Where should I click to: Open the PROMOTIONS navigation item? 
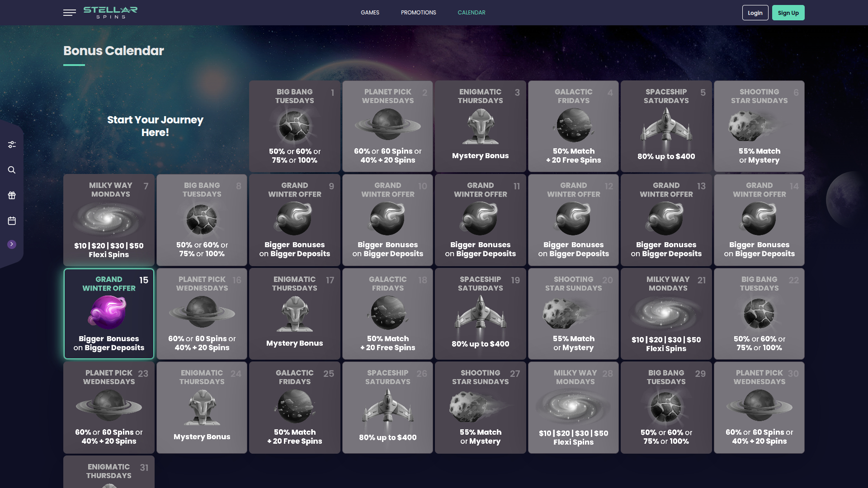click(x=418, y=13)
